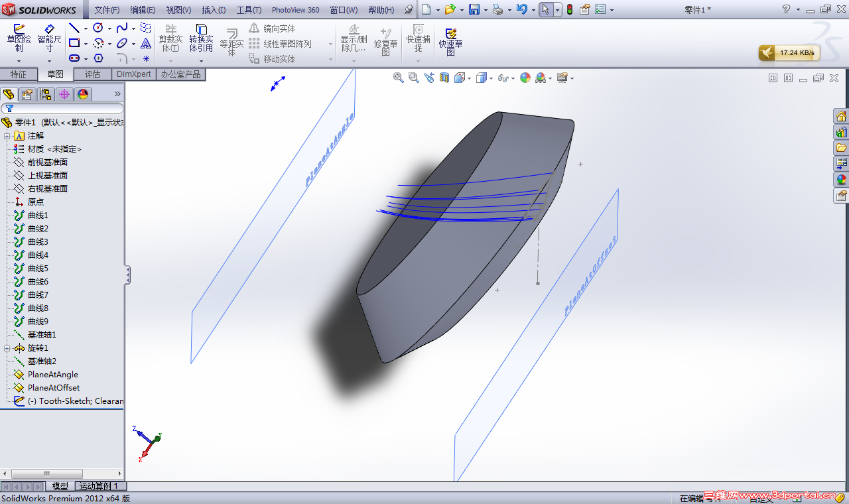Click the 17.24 KB/s network speed widget
The image size is (849, 504).
[x=790, y=52]
